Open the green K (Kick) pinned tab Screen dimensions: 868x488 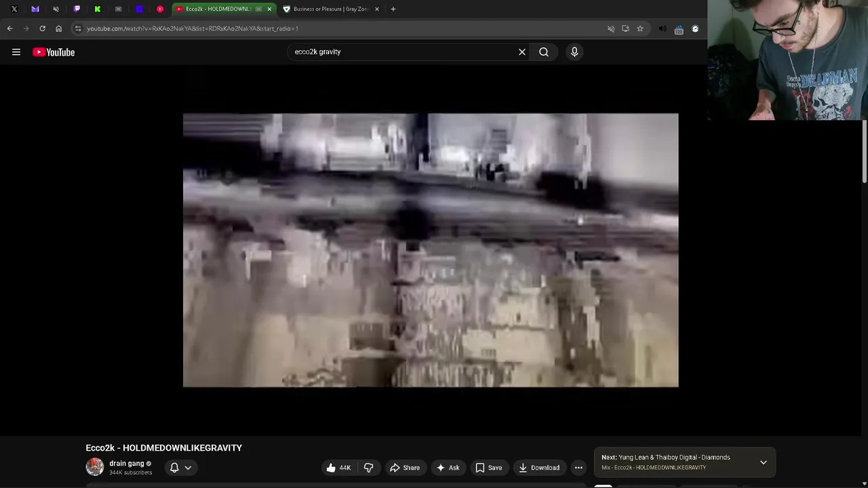pyautogui.click(x=98, y=9)
